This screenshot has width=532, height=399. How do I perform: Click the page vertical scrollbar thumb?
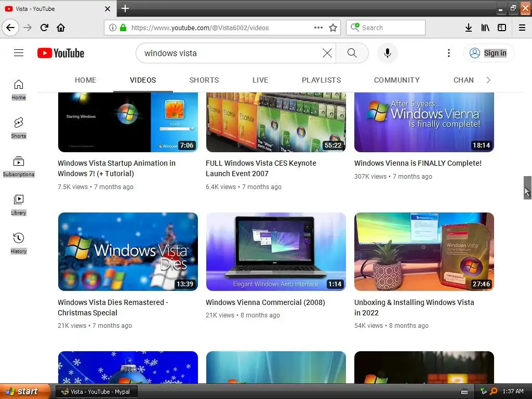click(x=527, y=188)
